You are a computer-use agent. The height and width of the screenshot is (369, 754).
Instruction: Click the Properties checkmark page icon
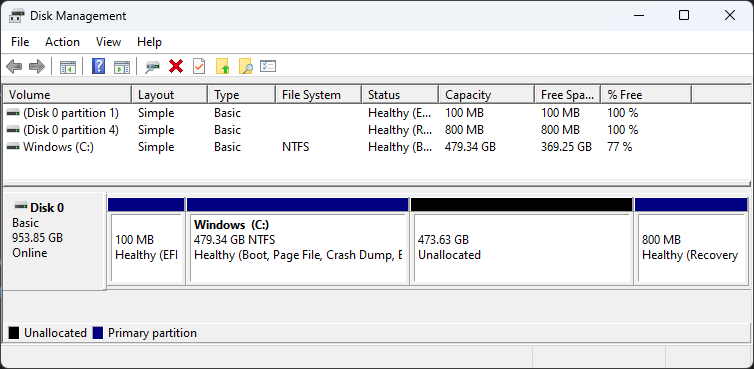click(x=199, y=66)
